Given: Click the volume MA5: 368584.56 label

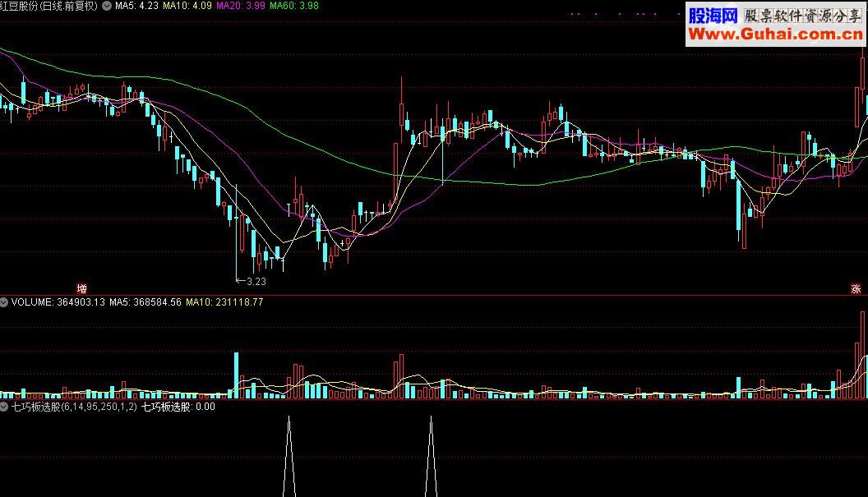Looking at the screenshot, I should tap(145, 302).
